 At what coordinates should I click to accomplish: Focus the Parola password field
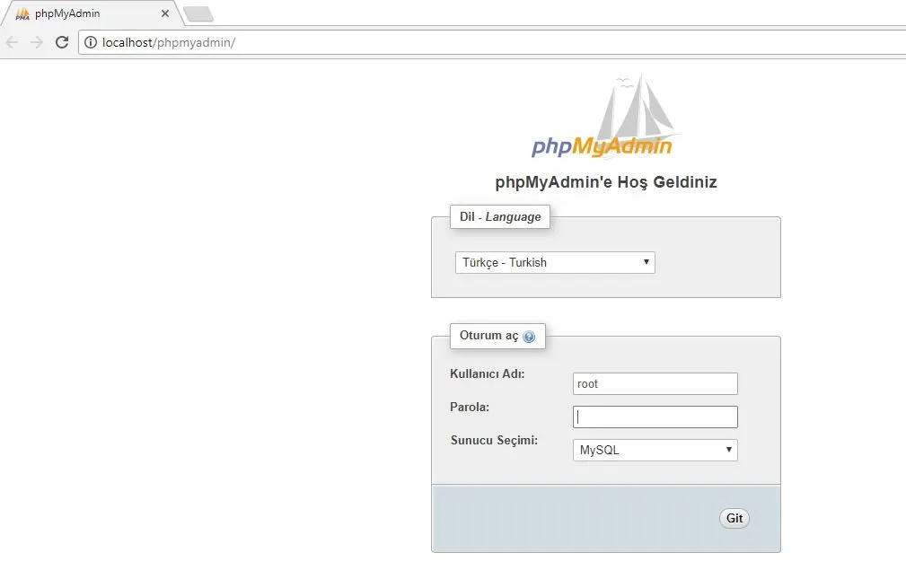click(655, 417)
